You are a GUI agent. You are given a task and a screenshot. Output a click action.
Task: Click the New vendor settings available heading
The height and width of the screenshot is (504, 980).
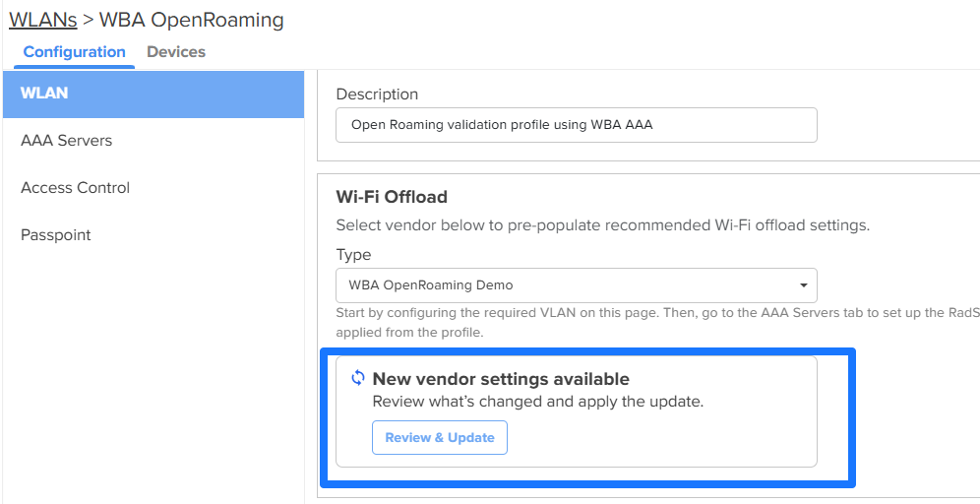[x=501, y=379]
